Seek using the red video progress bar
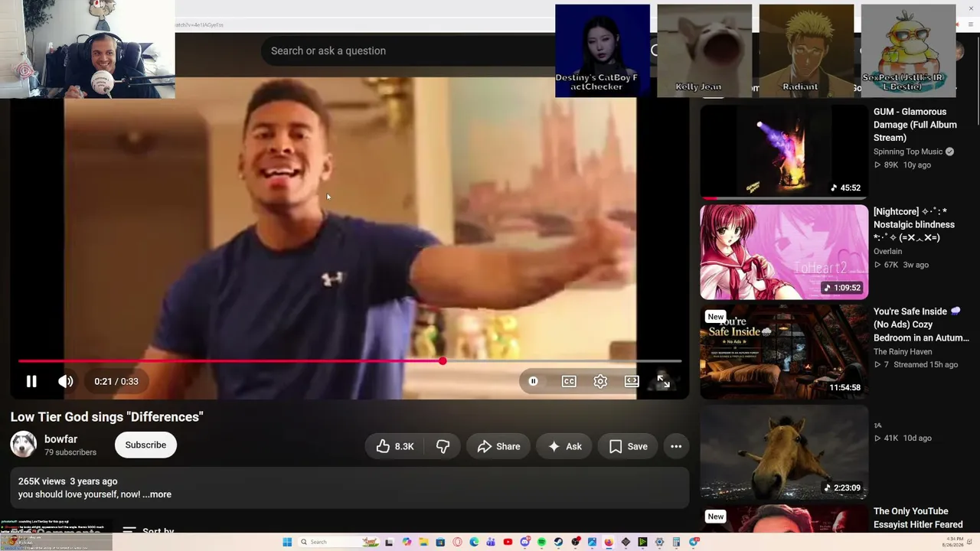Viewport: 980px width, 551px height. [350, 360]
